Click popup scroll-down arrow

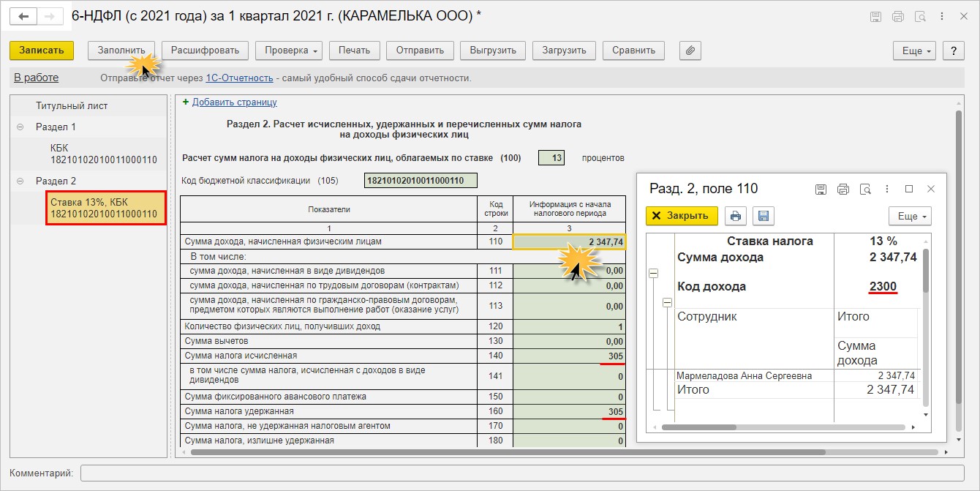click(927, 414)
